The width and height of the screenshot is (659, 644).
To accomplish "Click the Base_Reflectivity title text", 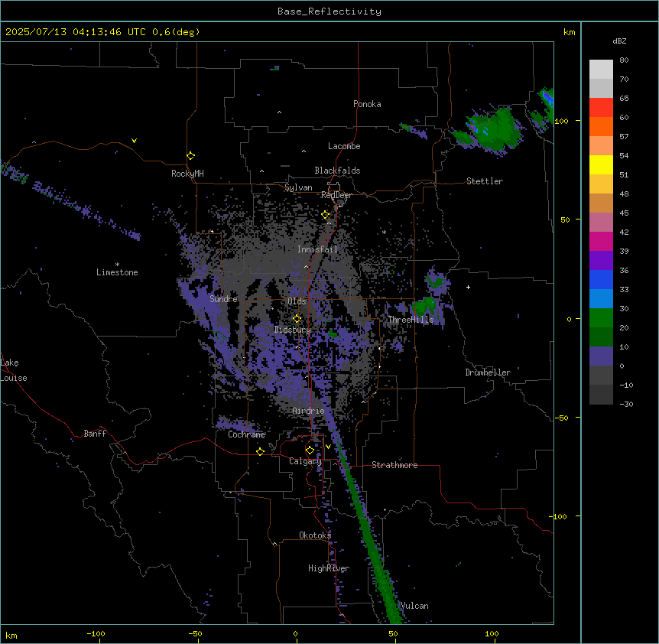I will point(329,11).
